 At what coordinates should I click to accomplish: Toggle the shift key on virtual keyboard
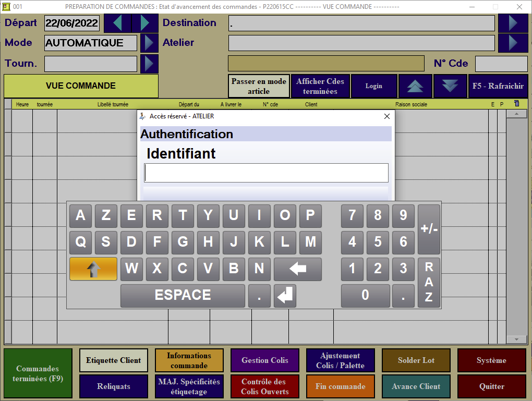point(93,269)
